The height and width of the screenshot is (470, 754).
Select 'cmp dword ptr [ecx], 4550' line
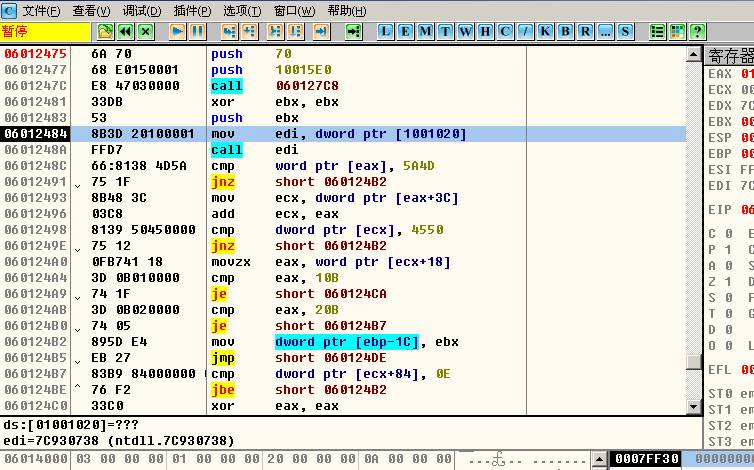coord(327,230)
